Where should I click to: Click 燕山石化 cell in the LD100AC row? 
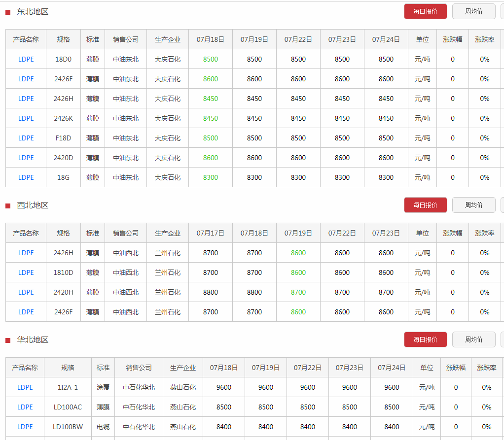183,407
